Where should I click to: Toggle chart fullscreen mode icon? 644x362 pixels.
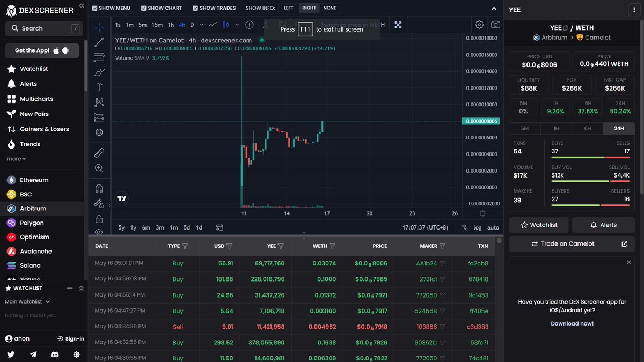398,25
